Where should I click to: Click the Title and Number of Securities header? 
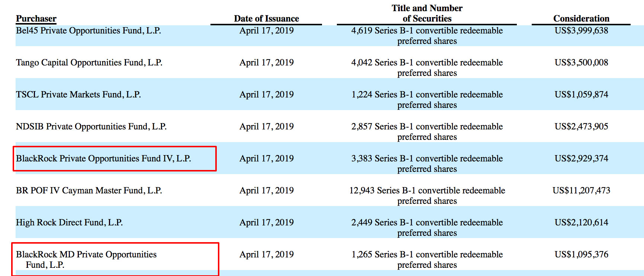pyautogui.click(x=427, y=13)
